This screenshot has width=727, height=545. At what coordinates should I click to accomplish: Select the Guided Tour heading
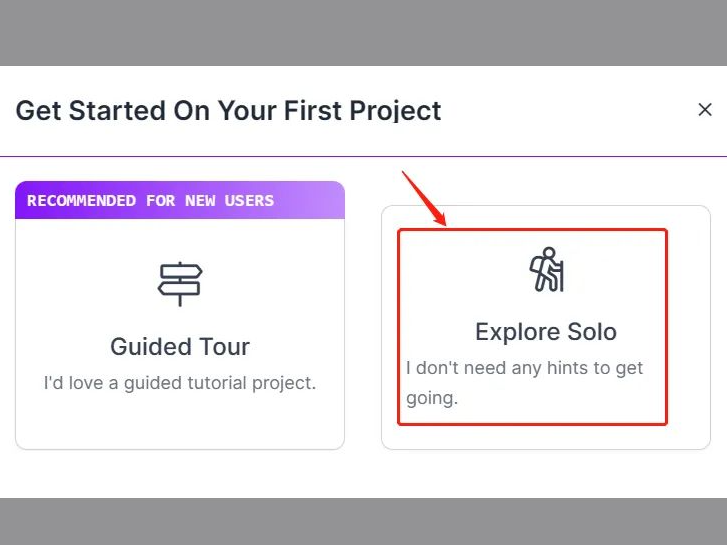tap(180, 347)
